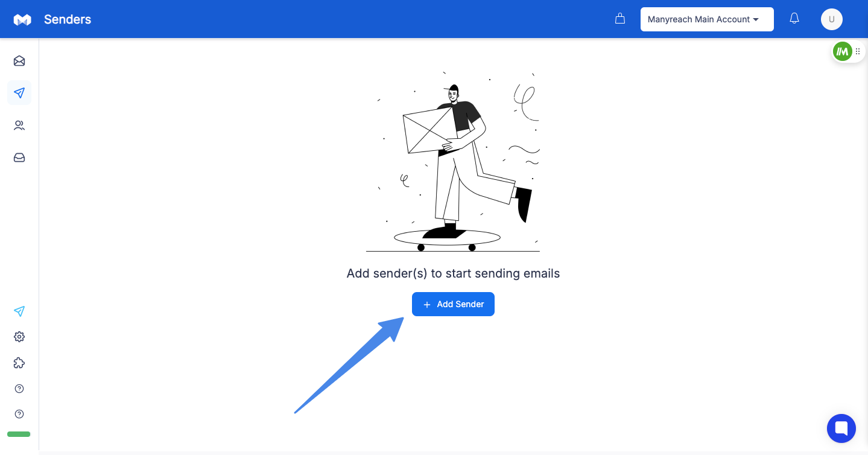Click the help icon just above the green bar
868x455 pixels.
pos(19,414)
